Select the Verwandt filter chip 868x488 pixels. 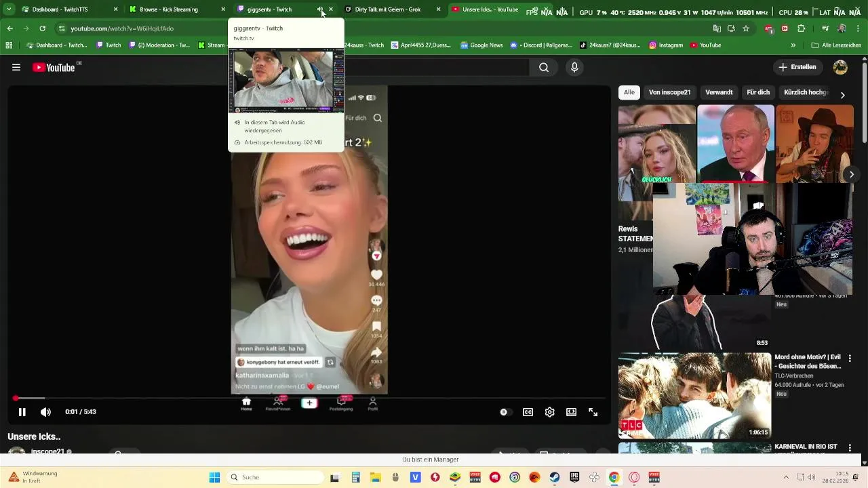(719, 92)
